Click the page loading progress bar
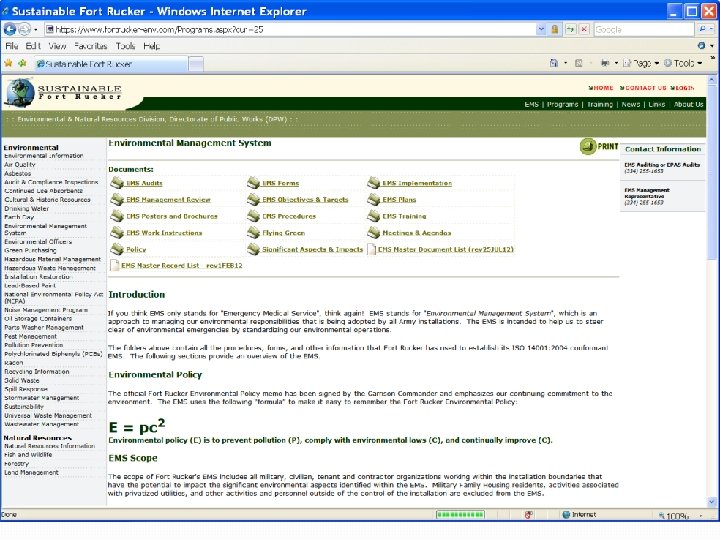 460,515
